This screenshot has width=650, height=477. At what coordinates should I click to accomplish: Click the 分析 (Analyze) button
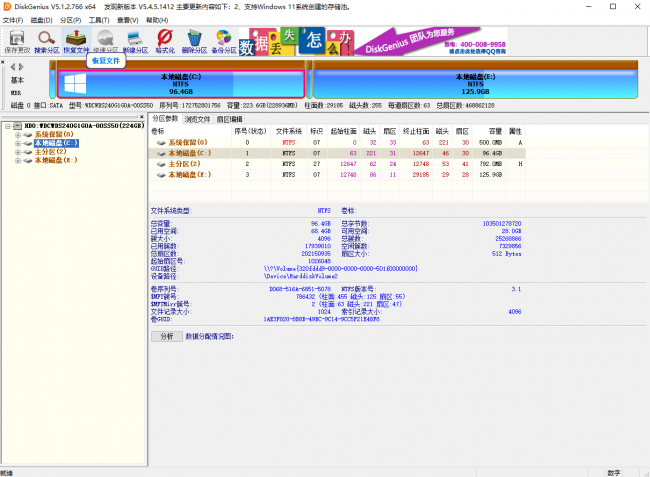click(x=167, y=337)
